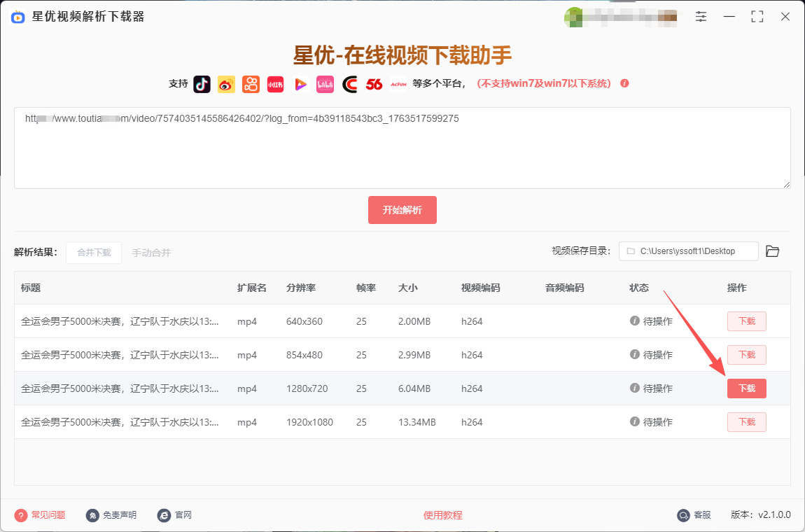The width and height of the screenshot is (805, 532).
Task: Click the Kuaishou platform icon
Action: click(251, 84)
